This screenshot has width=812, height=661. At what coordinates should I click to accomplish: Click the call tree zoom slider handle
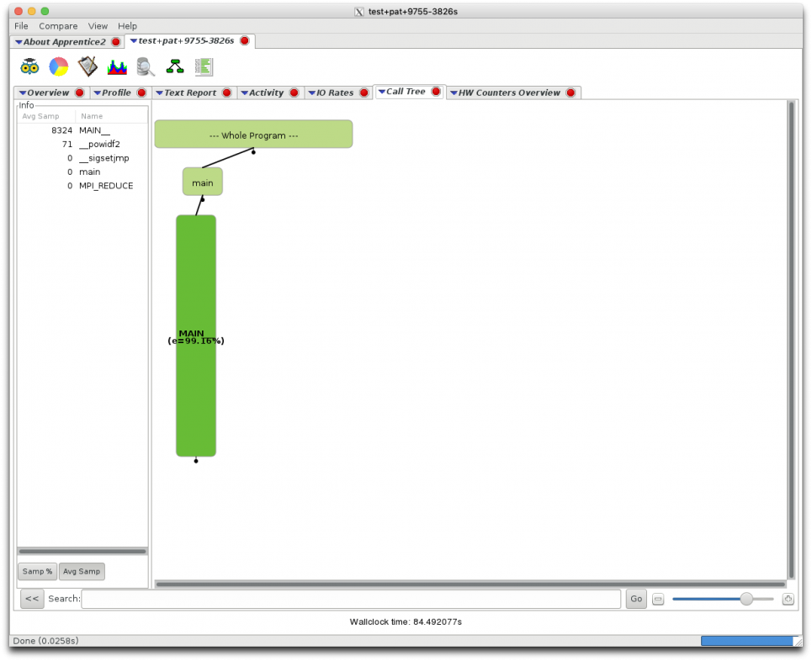click(x=746, y=599)
